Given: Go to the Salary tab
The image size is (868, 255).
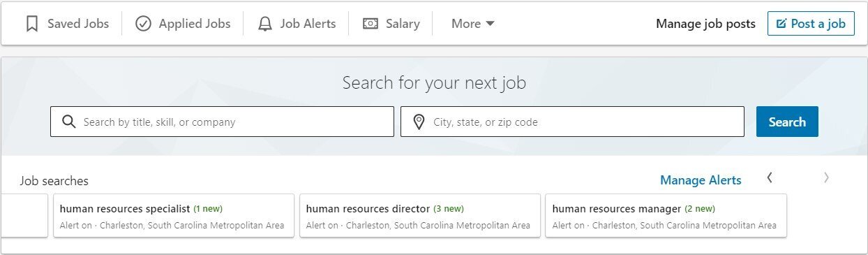Looking at the screenshot, I should (x=391, y=24).
